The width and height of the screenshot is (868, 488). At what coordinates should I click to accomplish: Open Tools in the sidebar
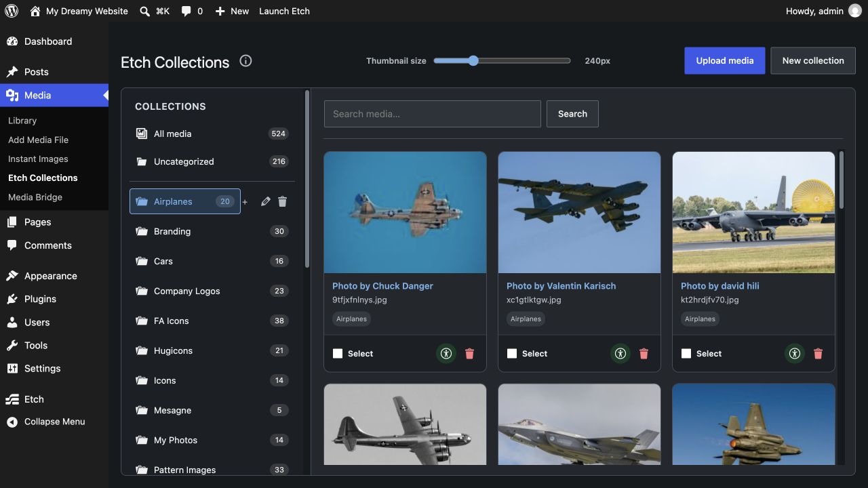pos(54,346)
